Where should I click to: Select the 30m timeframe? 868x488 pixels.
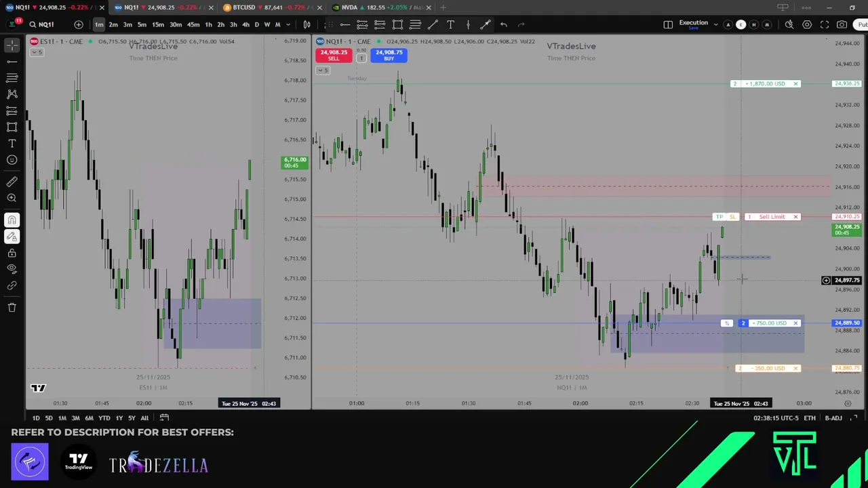[175, 24]
